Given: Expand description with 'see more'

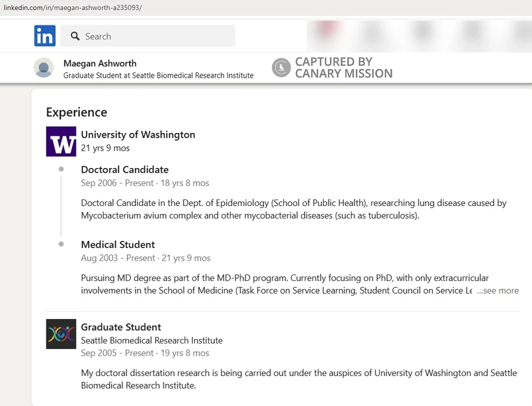Looking at the screenshot, I should click(497, 290).
